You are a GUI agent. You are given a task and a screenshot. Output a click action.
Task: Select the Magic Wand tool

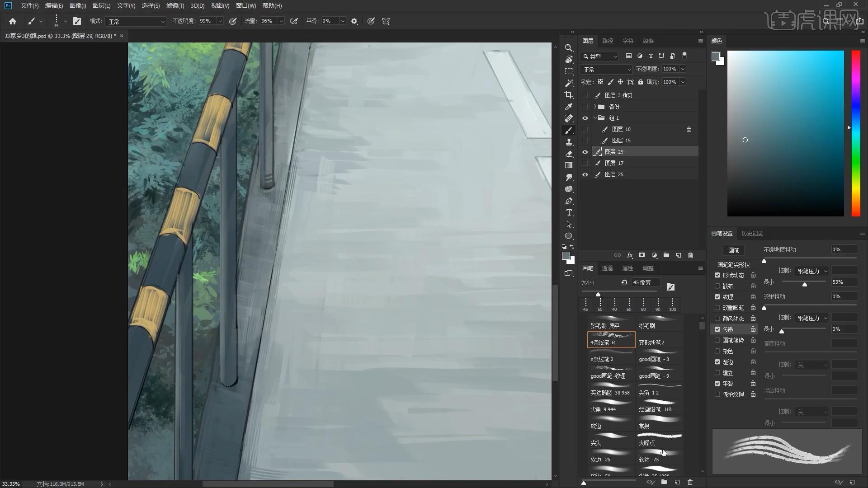[569, 83]
